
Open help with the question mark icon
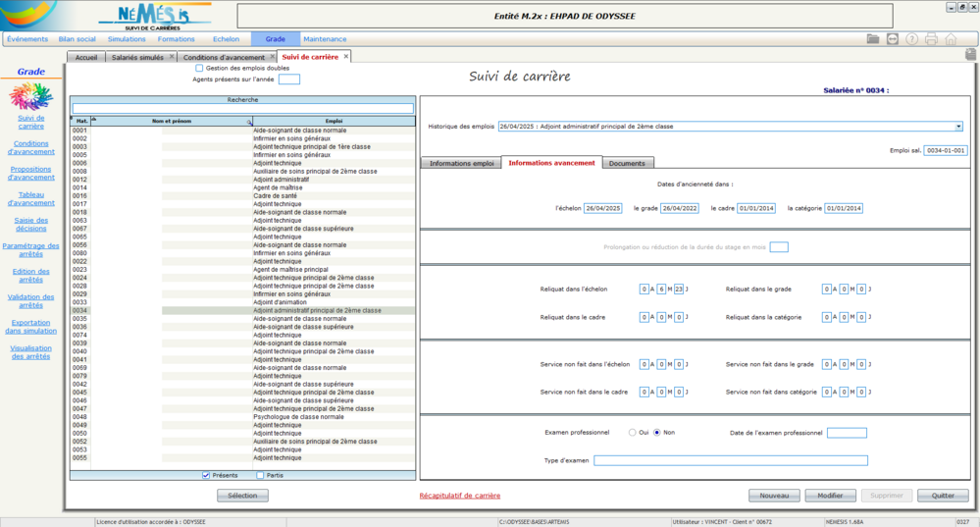pyautogui.click(x=911, y=39)
